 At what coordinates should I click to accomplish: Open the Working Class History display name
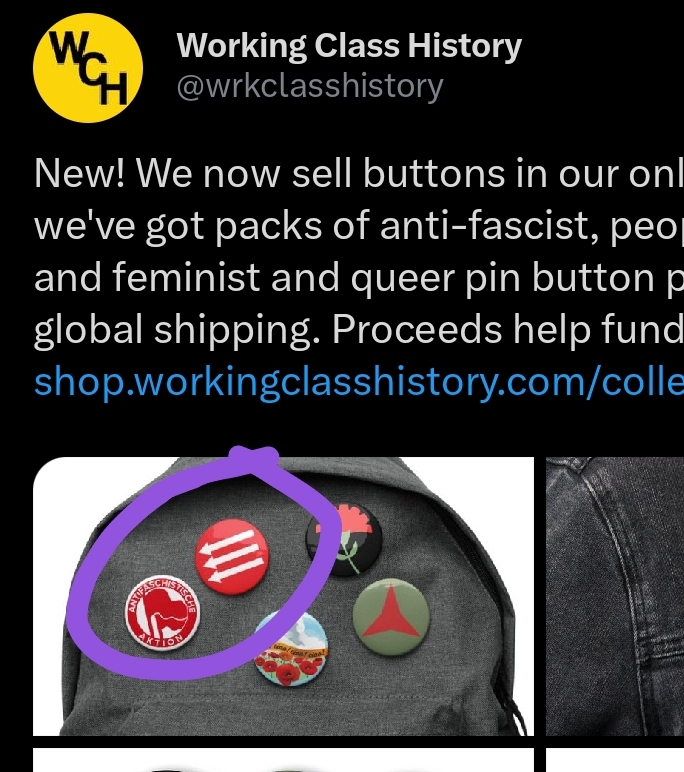349,46
